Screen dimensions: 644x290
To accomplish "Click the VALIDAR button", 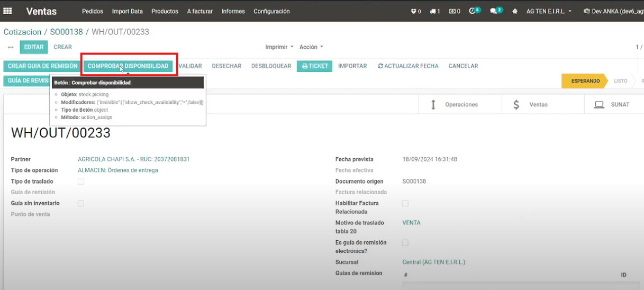I will [191, 66].
